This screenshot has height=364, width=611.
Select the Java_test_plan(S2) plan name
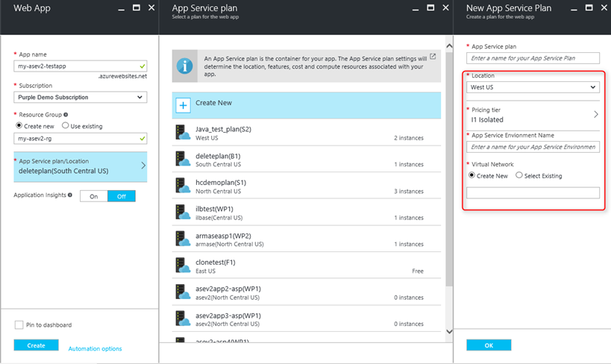[223, 129]
